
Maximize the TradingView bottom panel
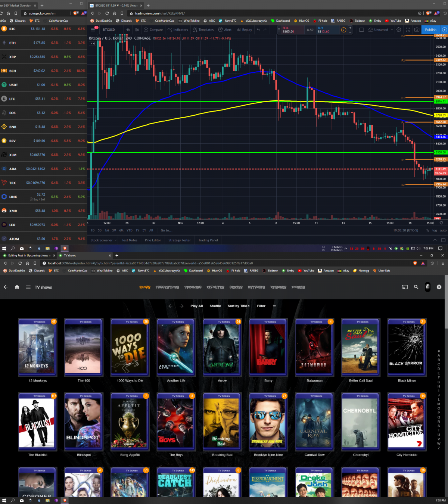click(x=443, y=240)
